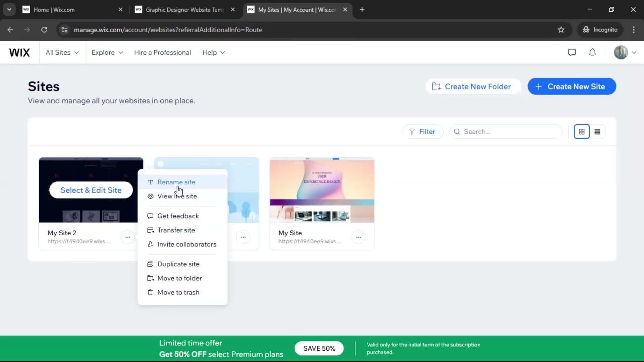Open the Filter button

tap(423, 132)
